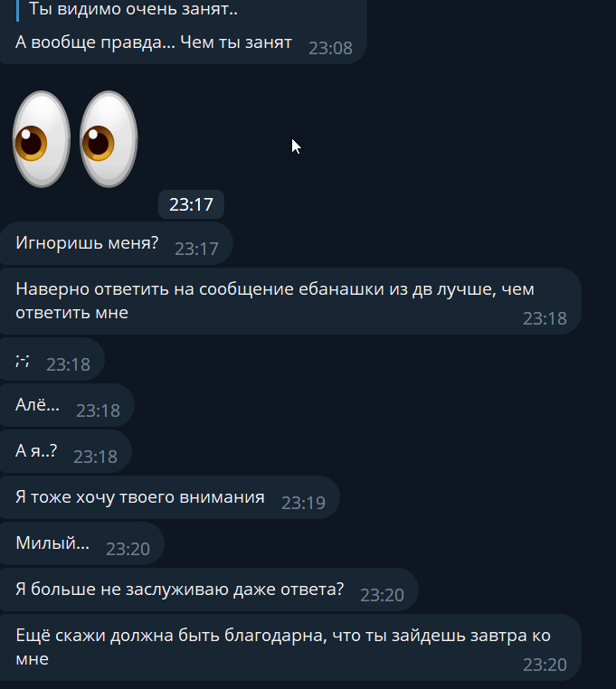Click the 23:20 time next to 'Милый...'
The width and height of the screenshot is (616, 689).
(128, 549)
